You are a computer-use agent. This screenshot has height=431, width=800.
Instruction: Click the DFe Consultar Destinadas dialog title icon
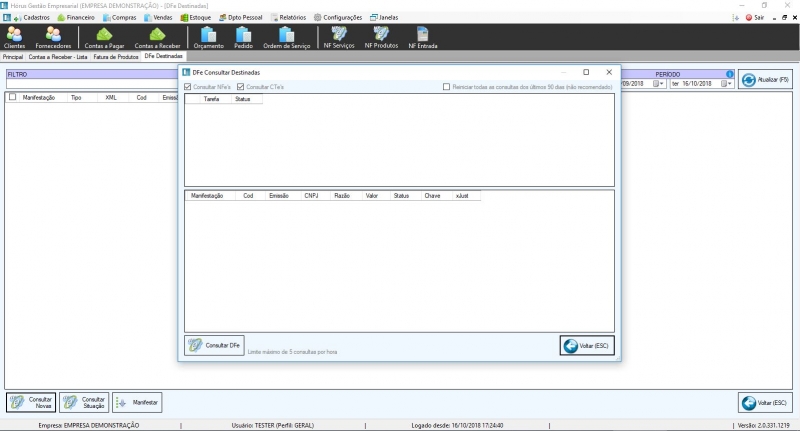(186, 72)
